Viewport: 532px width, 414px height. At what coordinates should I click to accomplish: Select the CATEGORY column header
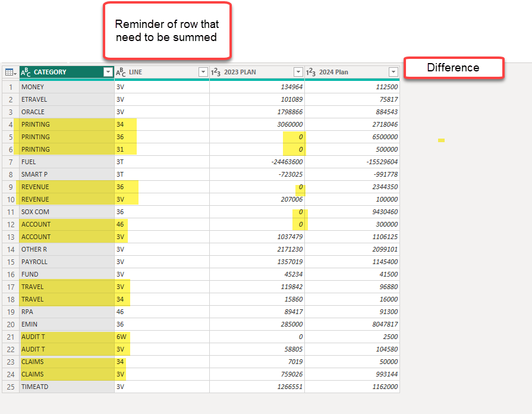(x=67, y=72)
